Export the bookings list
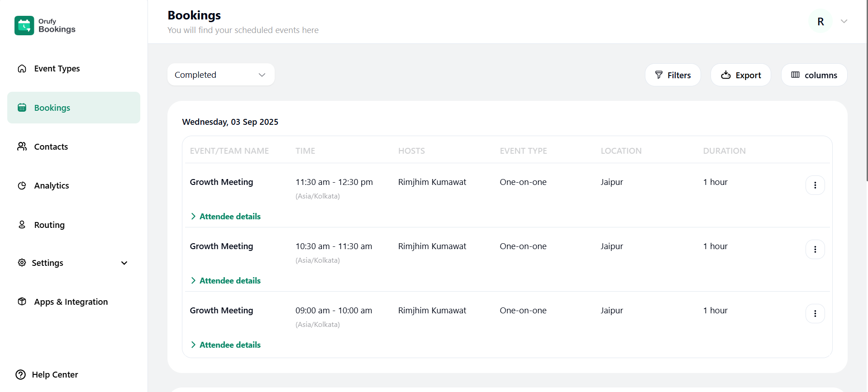The image size is (868, 392). pyautogui.click(x=740, y=75)
